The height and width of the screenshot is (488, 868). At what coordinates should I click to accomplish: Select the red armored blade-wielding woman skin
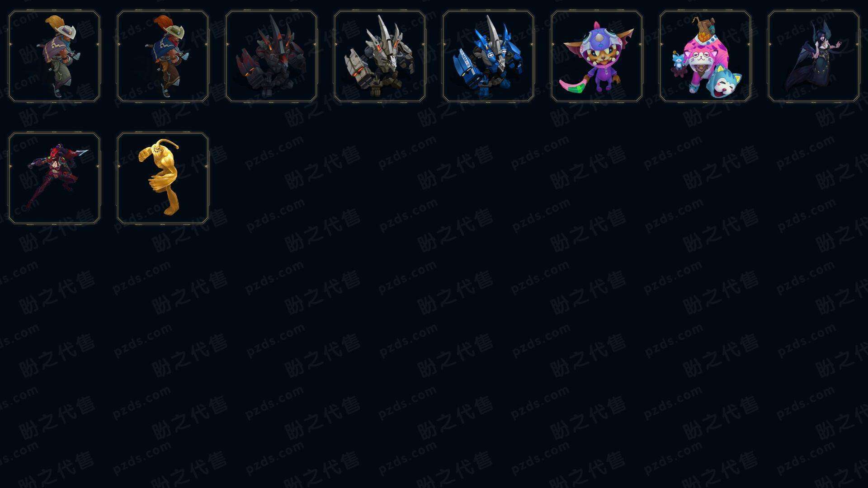click(54, 178)
